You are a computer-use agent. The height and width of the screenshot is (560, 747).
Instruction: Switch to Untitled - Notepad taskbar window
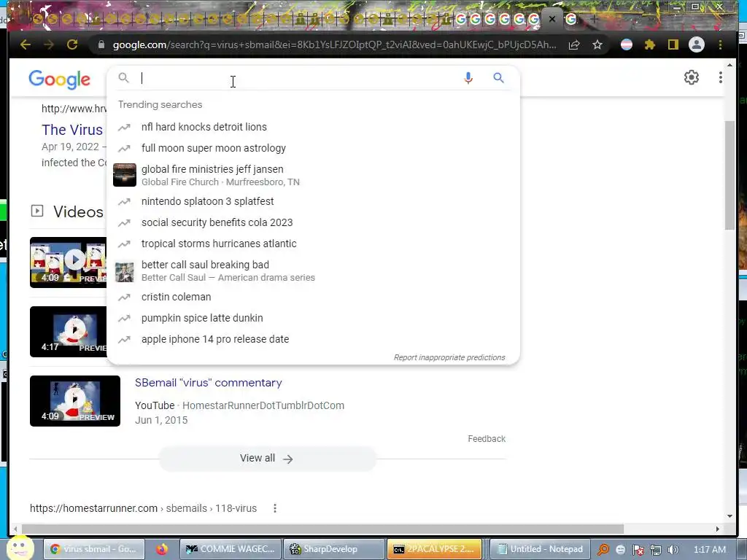coord(540,549)
